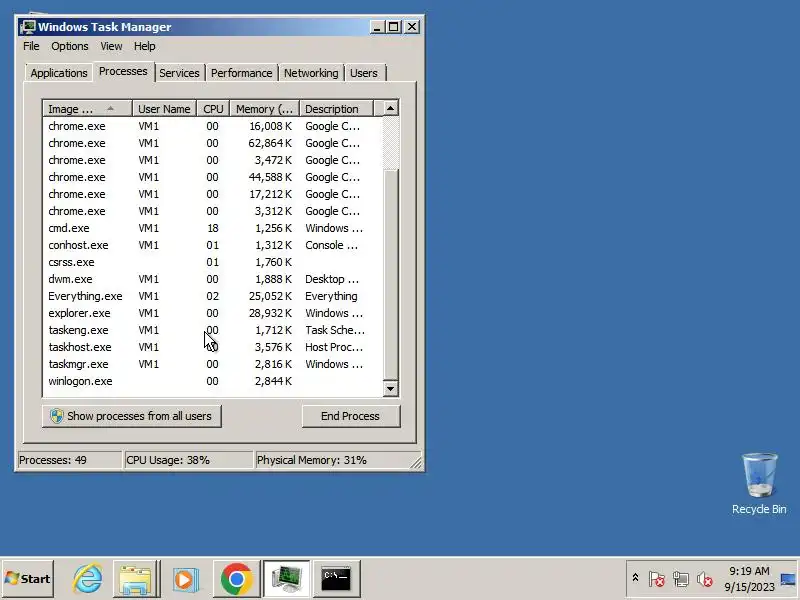Screen dimensions: 800x600
Task: Open the taskbar clock showing 9:19 AM
Action: tap(749, 579)
